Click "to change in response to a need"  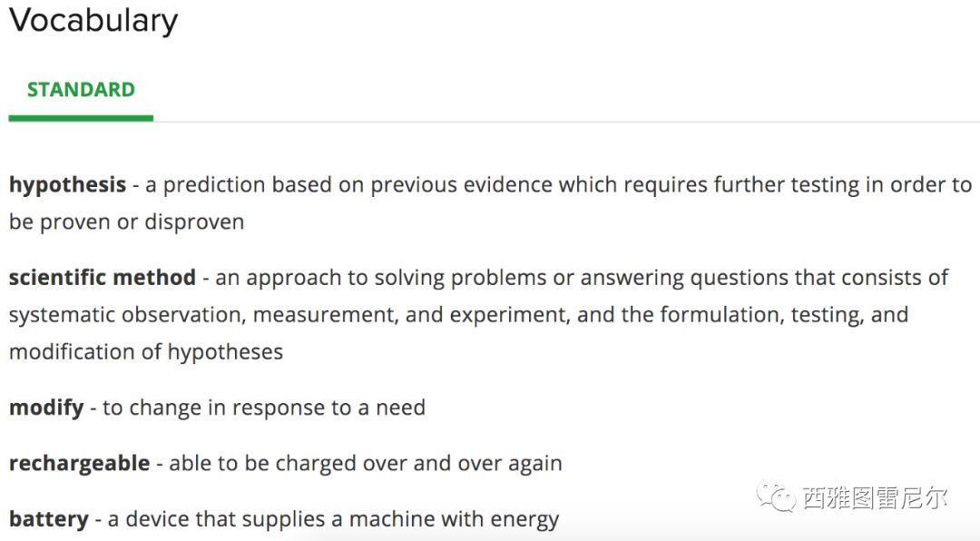pyautogui.click(x=263, y=408)
